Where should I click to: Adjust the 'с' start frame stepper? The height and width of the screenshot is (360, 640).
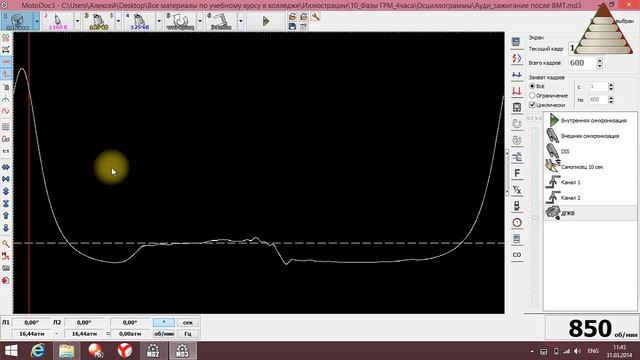611,87
